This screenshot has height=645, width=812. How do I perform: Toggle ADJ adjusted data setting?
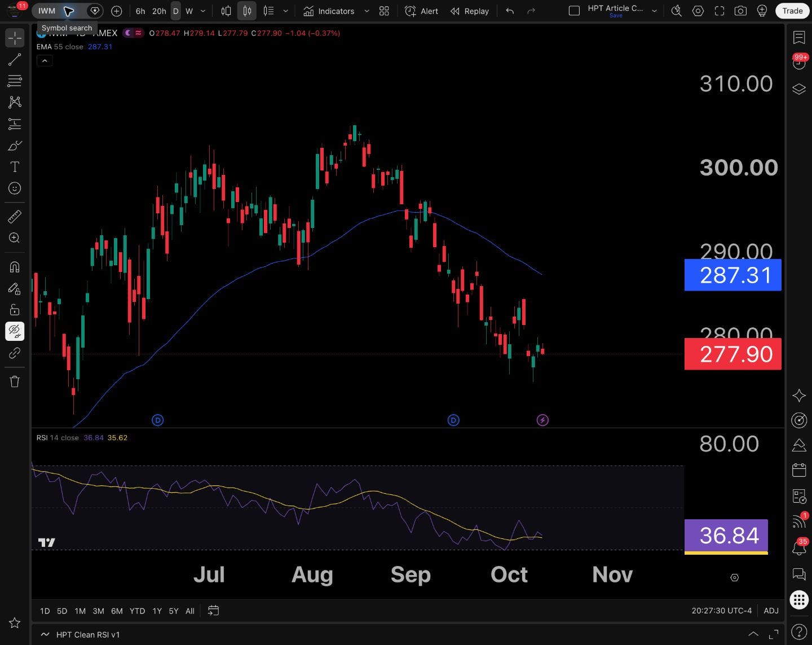tap(771, 611)
